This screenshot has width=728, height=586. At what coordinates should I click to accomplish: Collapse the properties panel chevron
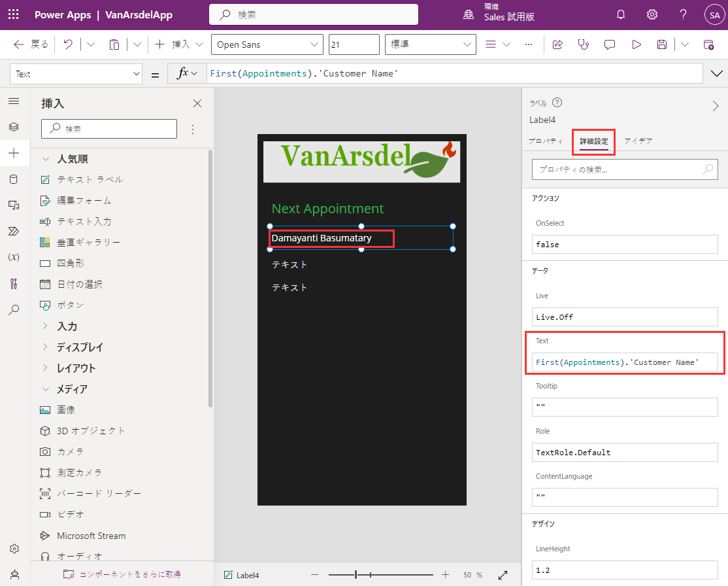pyautogui.click(x=716, y=106)
